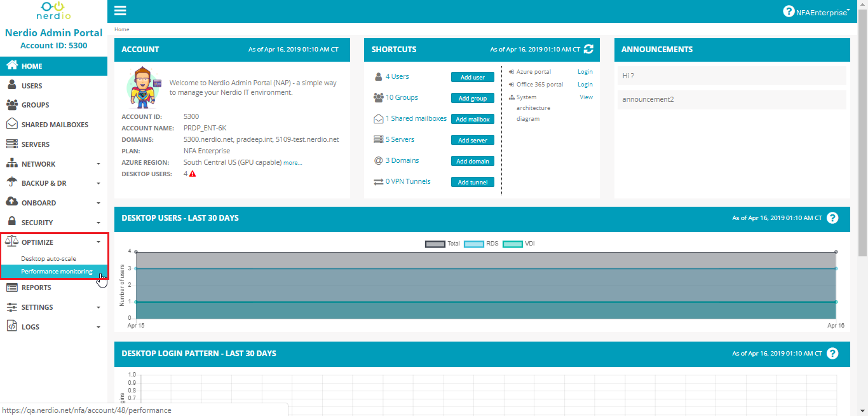The image size is (868, 416).
Task: Click the Add server button
Action: point(473,140)
